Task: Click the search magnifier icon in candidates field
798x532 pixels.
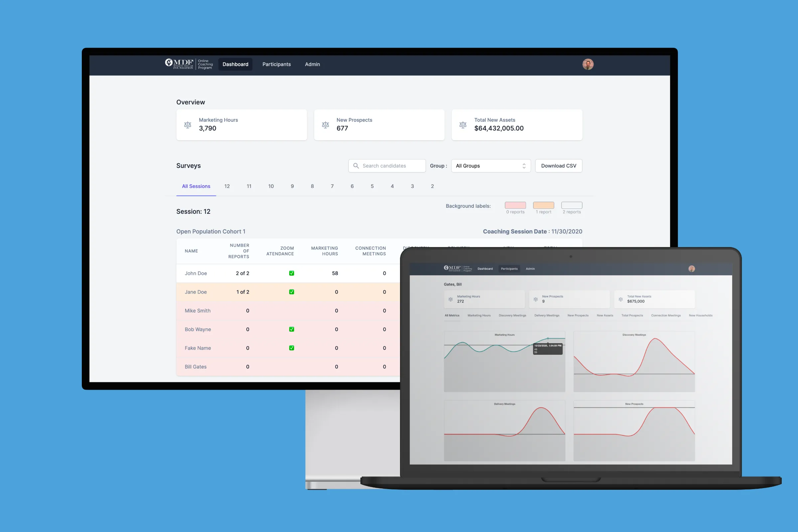Action: coord(356,166)
